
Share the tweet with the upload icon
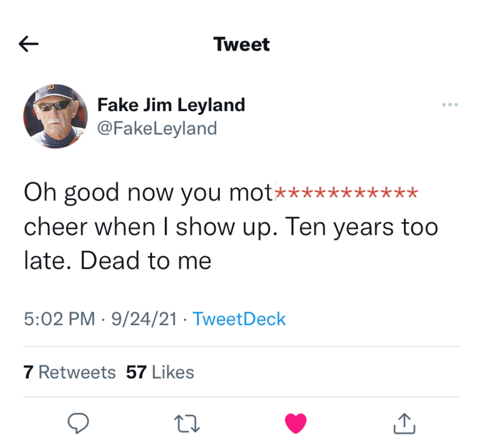pyautogui.click(x=405, y=424)
